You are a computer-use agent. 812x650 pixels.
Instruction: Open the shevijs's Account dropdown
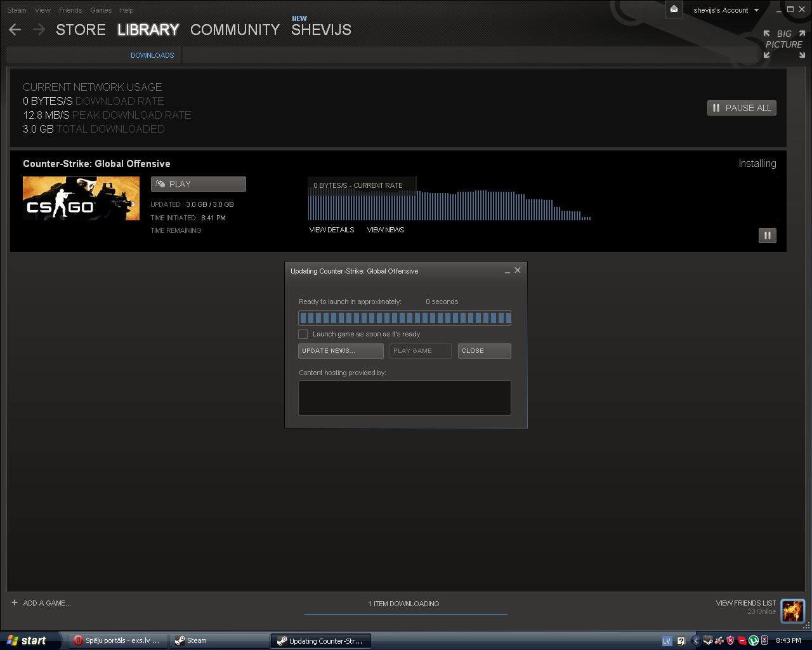(x=726, y=10)
